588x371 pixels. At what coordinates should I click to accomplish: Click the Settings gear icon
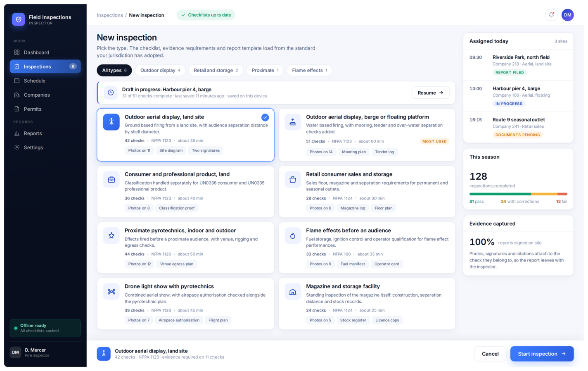click(x=17, y=147)
